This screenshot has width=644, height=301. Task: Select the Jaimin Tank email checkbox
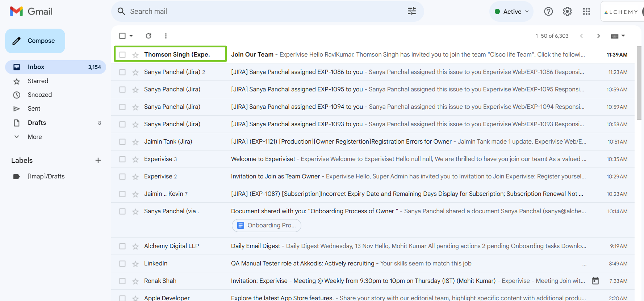pos(122,142)
